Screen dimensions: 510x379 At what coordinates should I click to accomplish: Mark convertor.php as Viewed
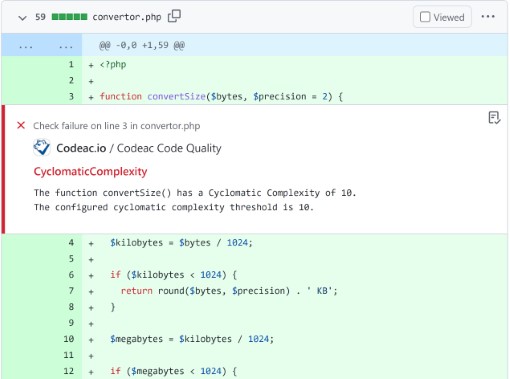442,17
